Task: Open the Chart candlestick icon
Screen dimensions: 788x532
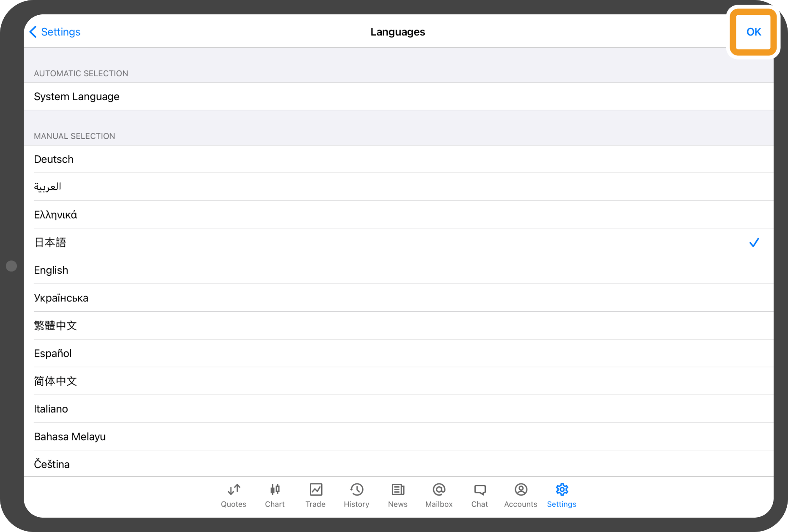Action: [275, 490]
